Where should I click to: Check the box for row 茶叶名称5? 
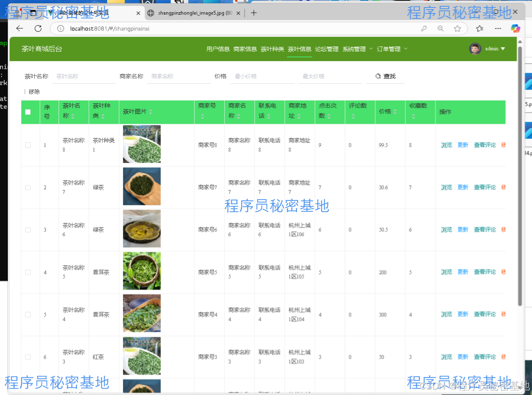point(28,272)
